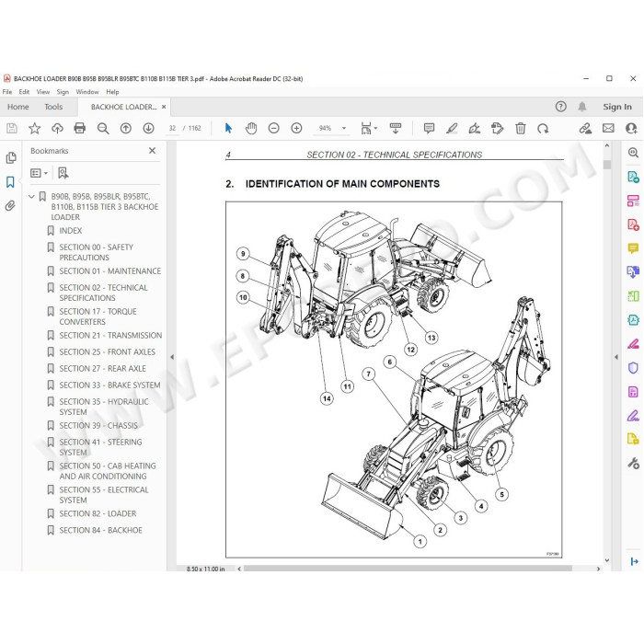Open the INDEX bookmark

tap(71, 230)
